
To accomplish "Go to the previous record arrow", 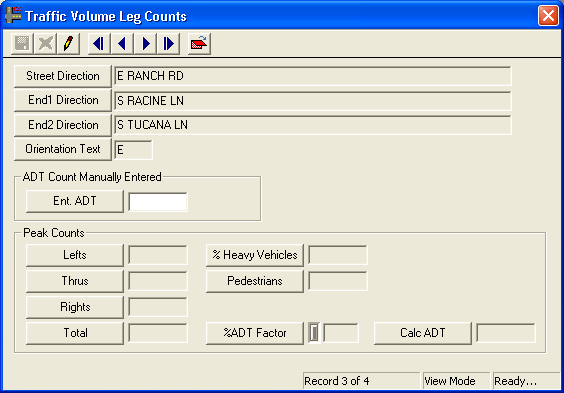I will 122,44.
